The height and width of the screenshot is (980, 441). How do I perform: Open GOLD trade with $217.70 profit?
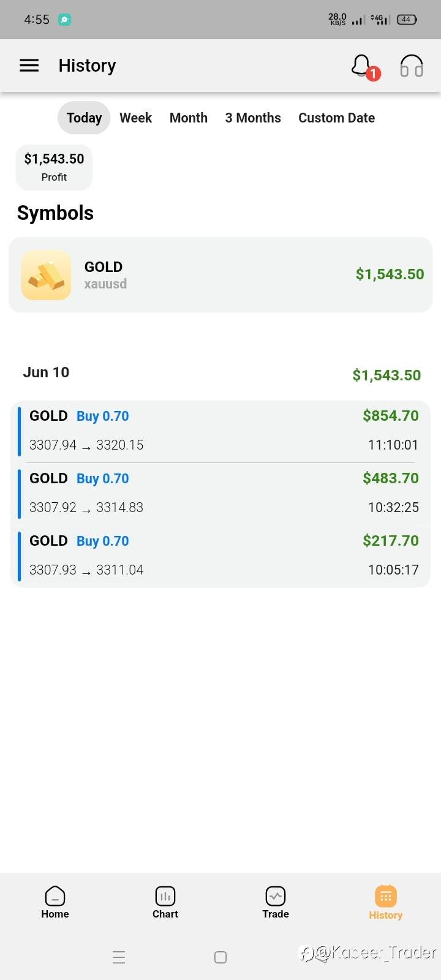[x=221, y=556]
